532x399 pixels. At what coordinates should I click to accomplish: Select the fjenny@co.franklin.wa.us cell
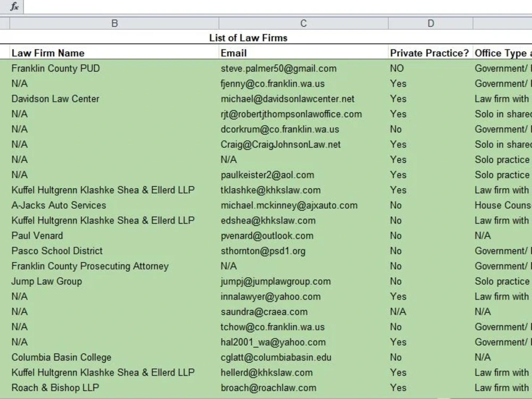303,84
